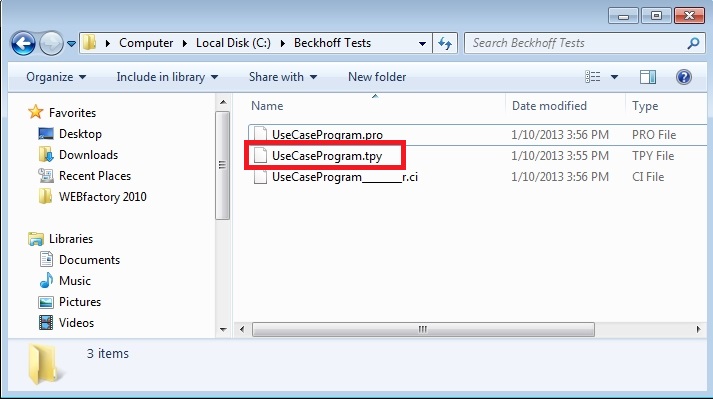713x399 pixels.
Task: Click the Recent Places icon
Action: 45,176
